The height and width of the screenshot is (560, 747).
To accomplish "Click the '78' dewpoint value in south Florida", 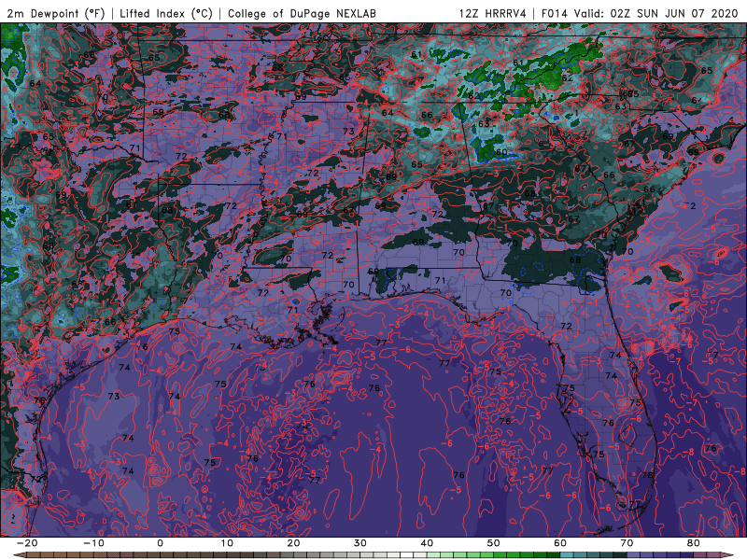I will tap(647, 475).
